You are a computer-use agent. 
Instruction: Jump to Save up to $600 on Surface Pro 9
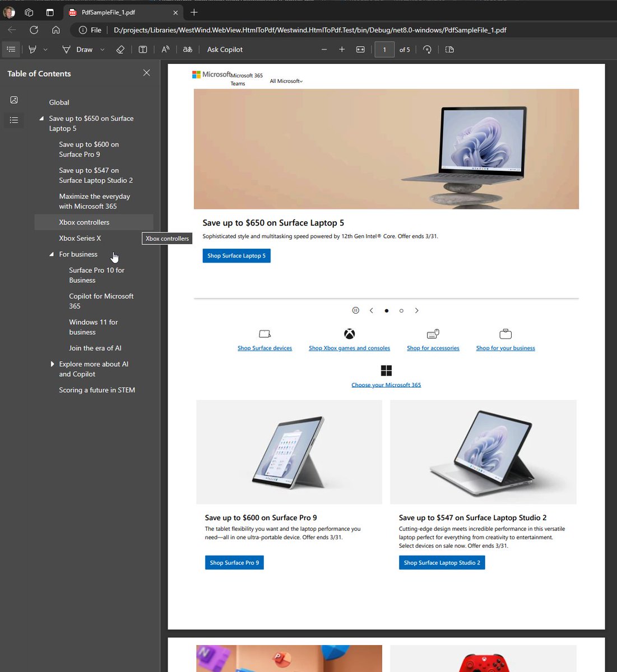(x=89, y=150)
